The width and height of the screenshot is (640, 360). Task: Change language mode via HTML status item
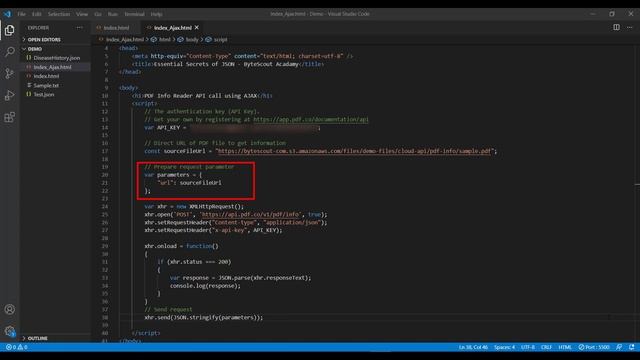(x=565, y=347)
